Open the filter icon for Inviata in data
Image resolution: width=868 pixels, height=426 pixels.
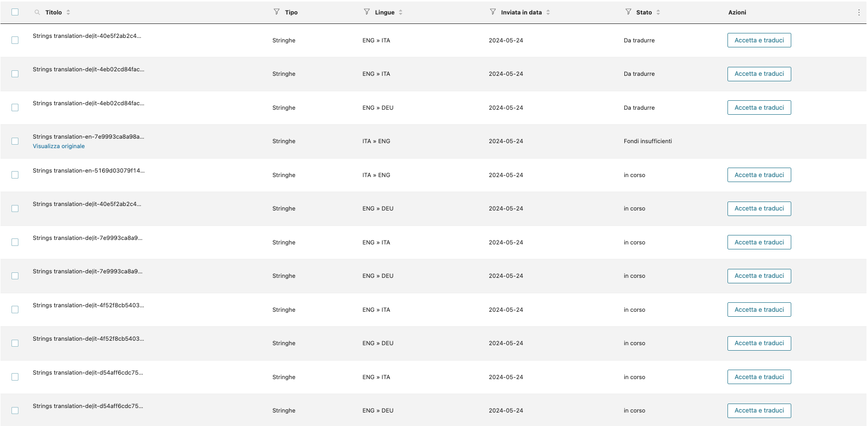point(493,12)
